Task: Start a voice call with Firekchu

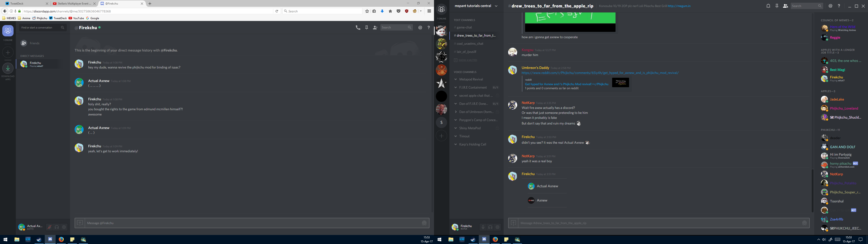Action: [x=358, y=28]
